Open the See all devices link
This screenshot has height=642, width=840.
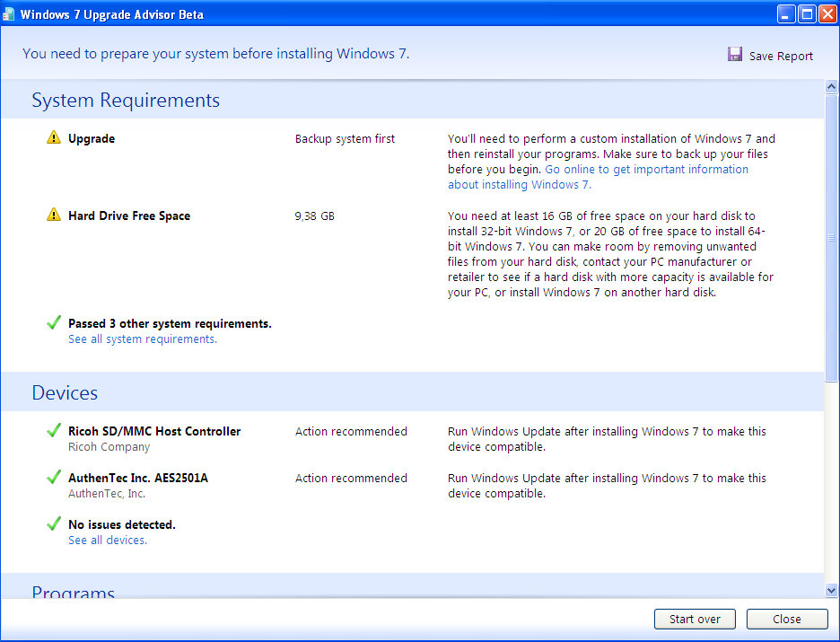(x=108, y=541)
